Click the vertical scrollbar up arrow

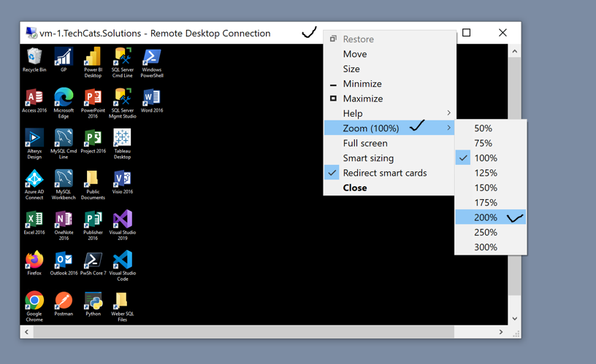coord(515,51)
